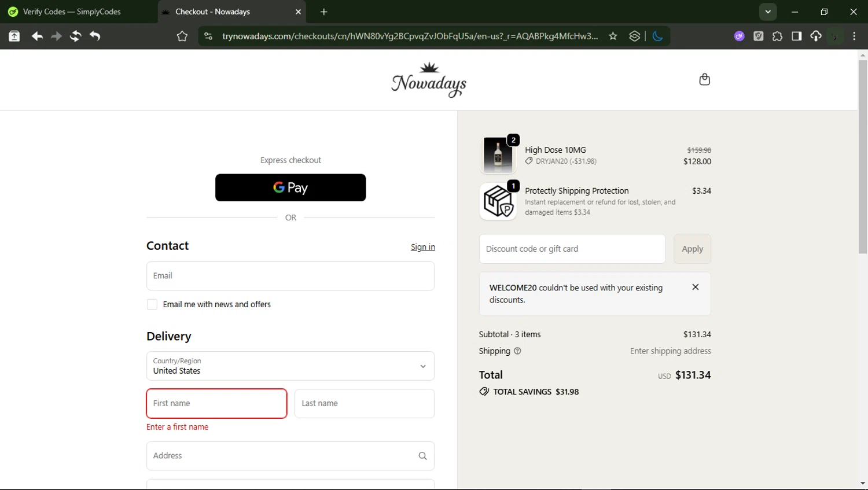
Task: Click the scrollbar down arrow
Action: pos(863,483)
